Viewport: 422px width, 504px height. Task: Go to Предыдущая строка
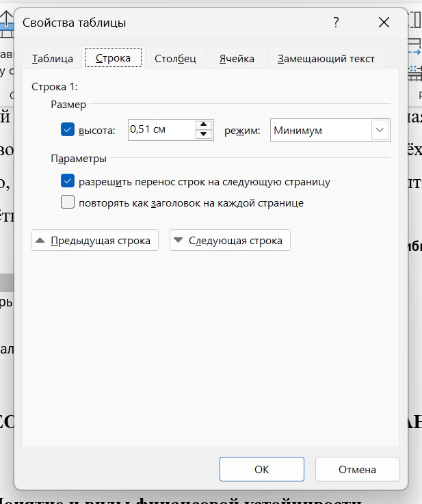click(95, 240)
